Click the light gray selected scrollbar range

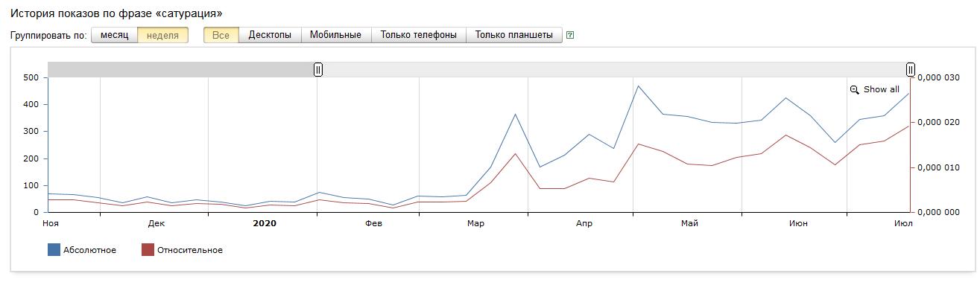[614, 69]
